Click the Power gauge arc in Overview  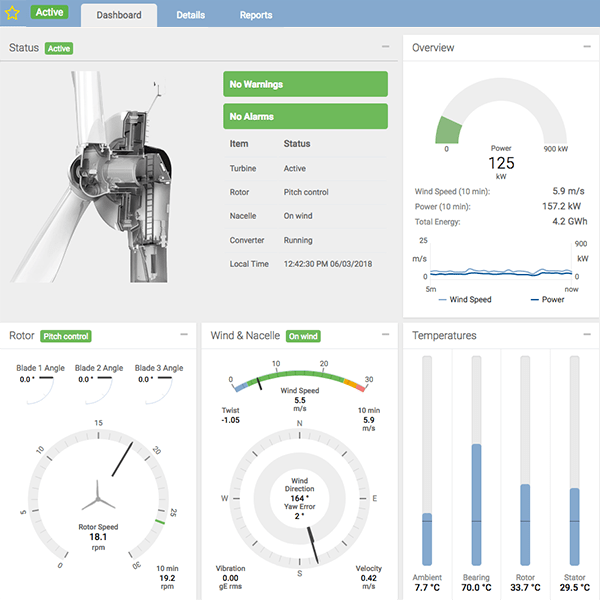click(x=501, y=95)
